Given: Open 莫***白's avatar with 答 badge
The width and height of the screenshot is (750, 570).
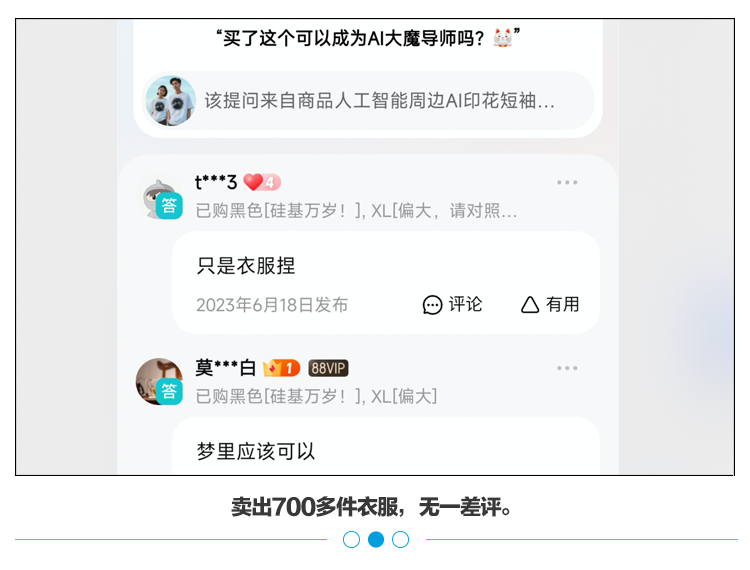Looking at the screenshot, I should (159, 382).
